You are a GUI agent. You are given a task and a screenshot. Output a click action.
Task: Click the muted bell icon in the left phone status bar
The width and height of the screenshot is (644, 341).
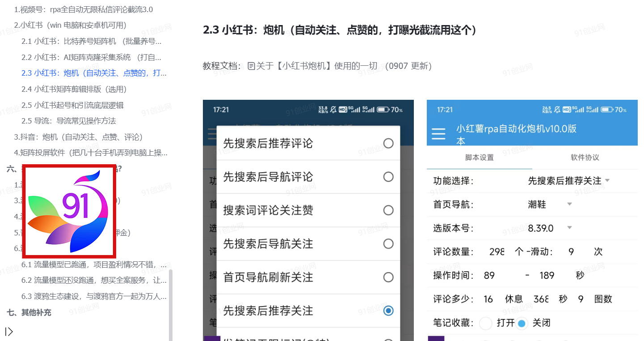(333, 110)
